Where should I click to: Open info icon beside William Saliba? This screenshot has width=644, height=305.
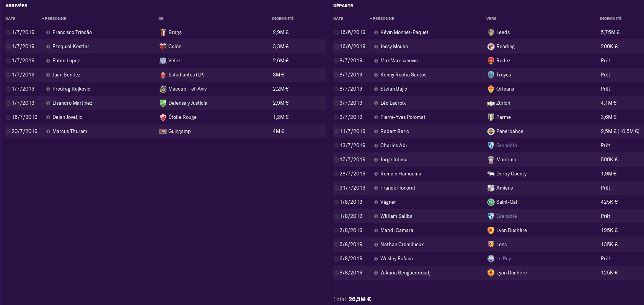pos(376,216)
